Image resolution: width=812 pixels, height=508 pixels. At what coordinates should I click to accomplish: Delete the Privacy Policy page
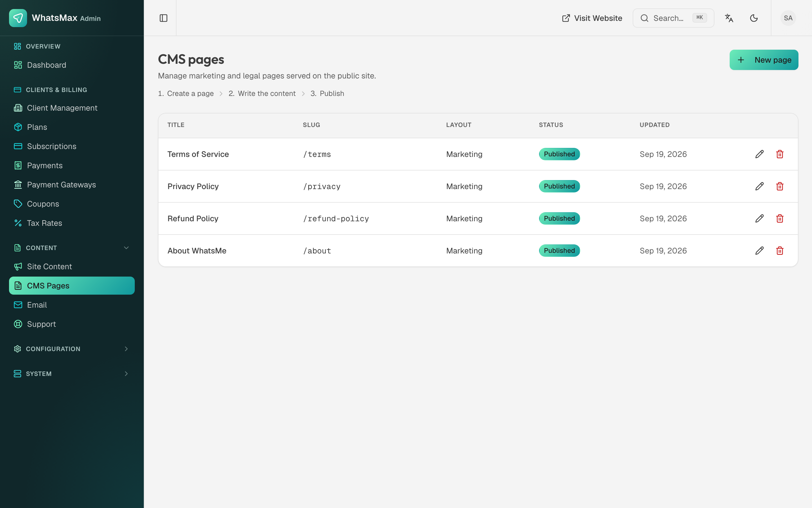[x=780, y=187]
